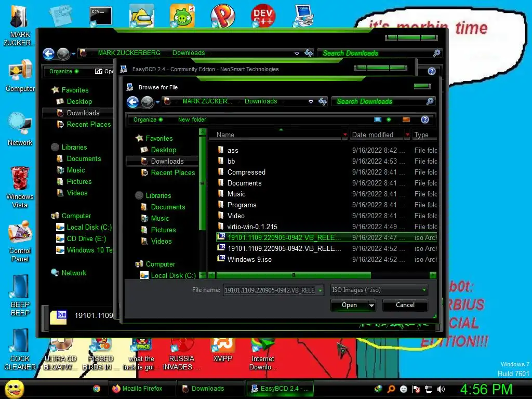Click the File name input field
Image resolution: width=532 pixels, height=399 pixels.
pos(270,290)
